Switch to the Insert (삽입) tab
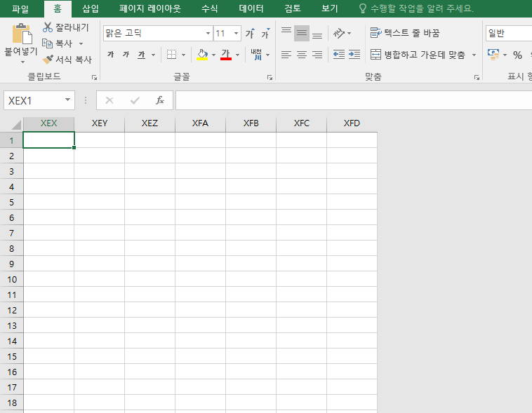The height and width of the screenshot is (413, 532). [91, 8]
